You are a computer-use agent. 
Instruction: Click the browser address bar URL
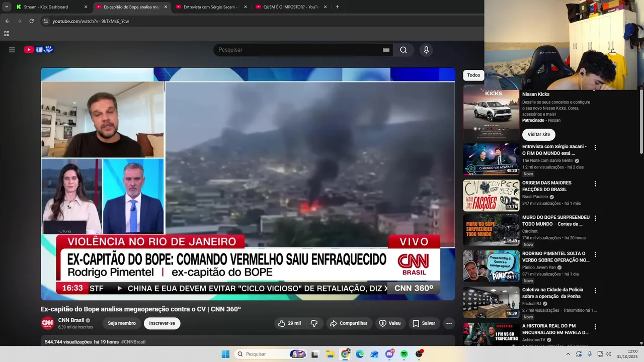pyautogui.click(x=91, y=21)
